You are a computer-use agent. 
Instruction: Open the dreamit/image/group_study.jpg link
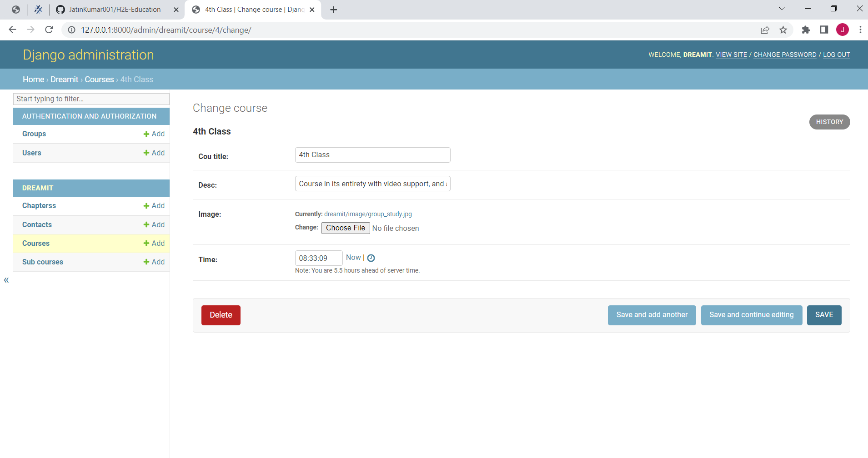[x=367, y=214]
